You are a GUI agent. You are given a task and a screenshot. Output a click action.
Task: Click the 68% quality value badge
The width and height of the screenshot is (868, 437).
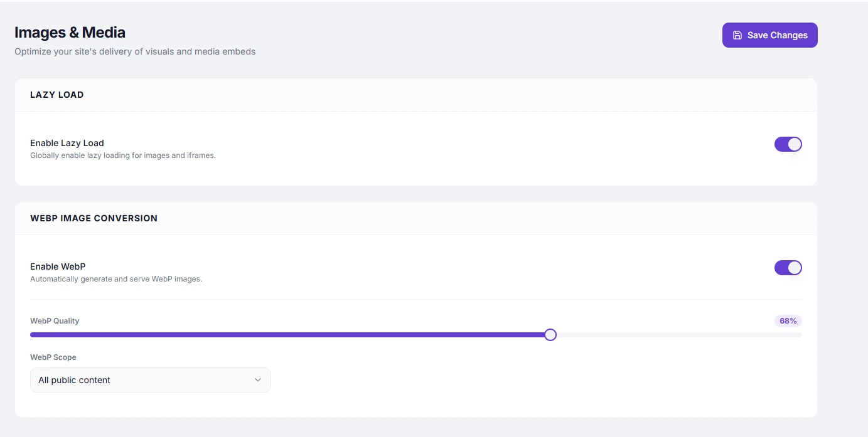pyautogui.click(x=788, y=321)
